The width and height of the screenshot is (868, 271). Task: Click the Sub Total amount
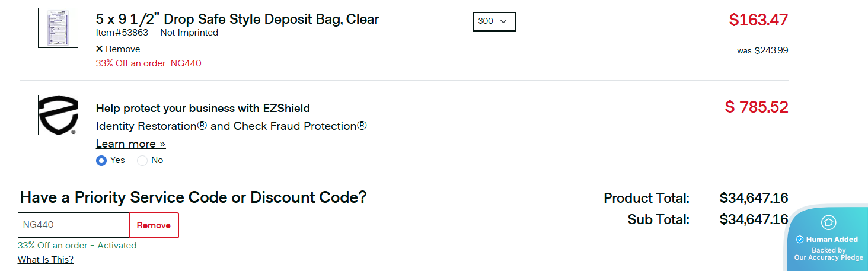(754, 219)
